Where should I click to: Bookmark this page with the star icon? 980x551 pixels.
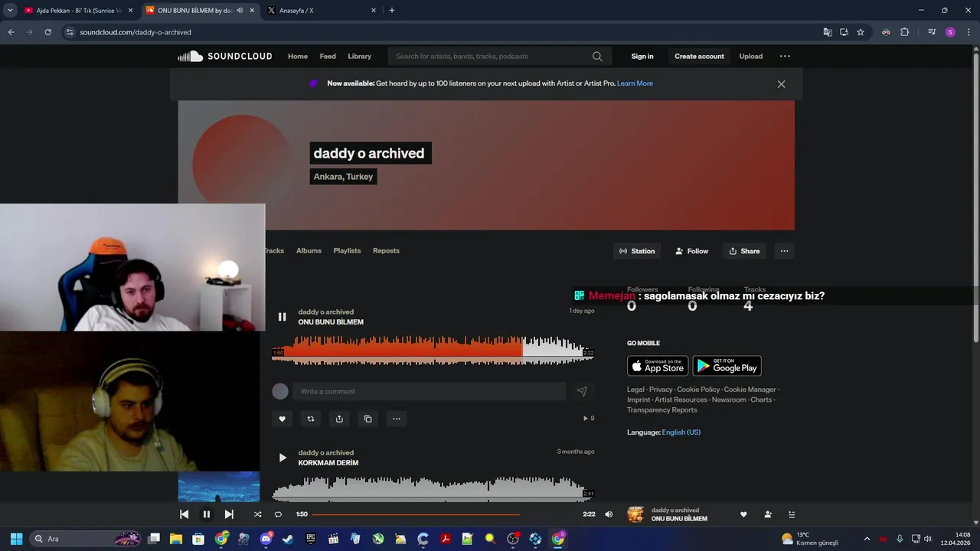[861, 32]
